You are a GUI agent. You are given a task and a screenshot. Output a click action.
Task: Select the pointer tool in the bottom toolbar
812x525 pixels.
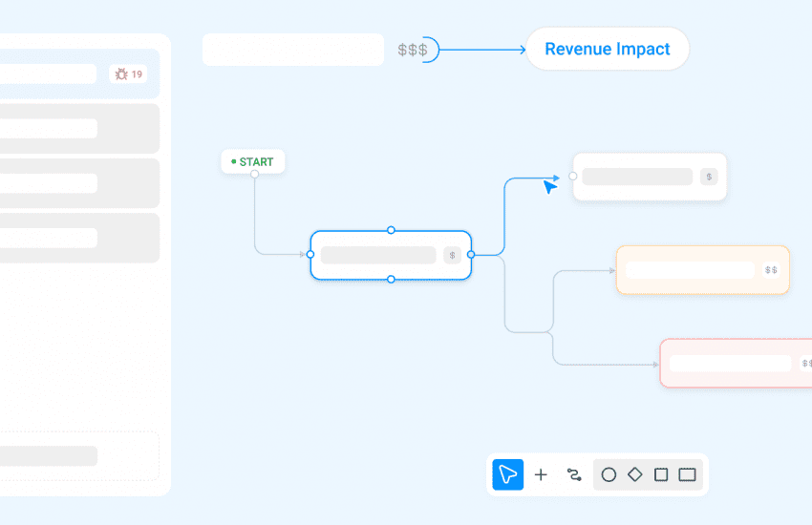(x=507, y=474)
